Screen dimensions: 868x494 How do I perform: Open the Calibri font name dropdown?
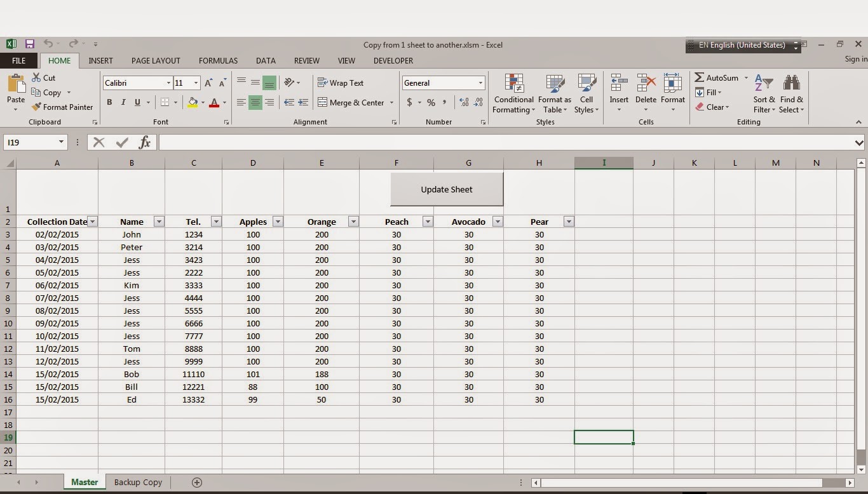point(168,83)
